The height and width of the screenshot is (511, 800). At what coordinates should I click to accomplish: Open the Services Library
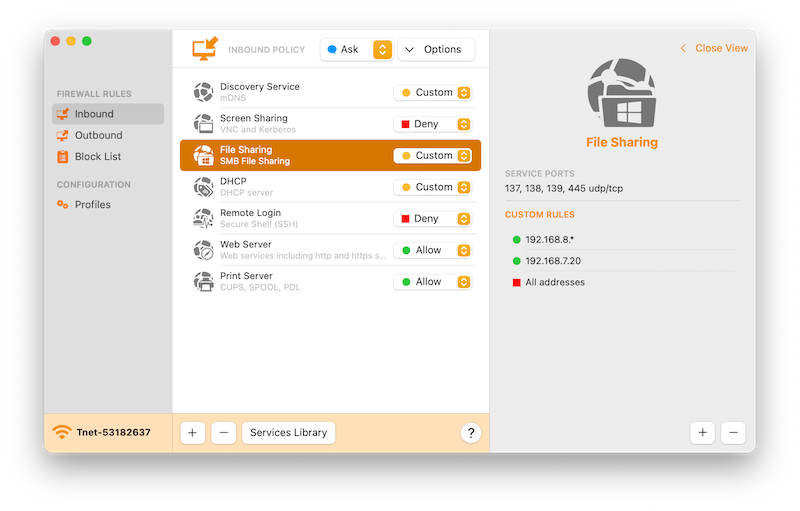pos(288,433)
